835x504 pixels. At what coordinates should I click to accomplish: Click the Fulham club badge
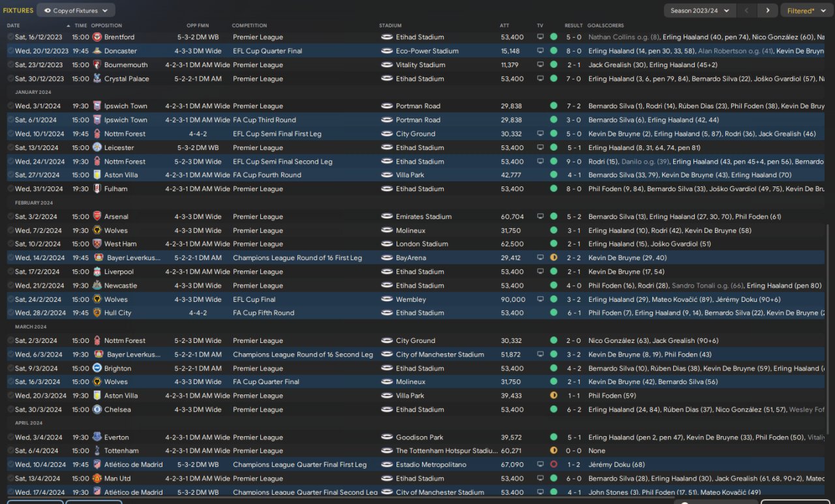[97, 189]
